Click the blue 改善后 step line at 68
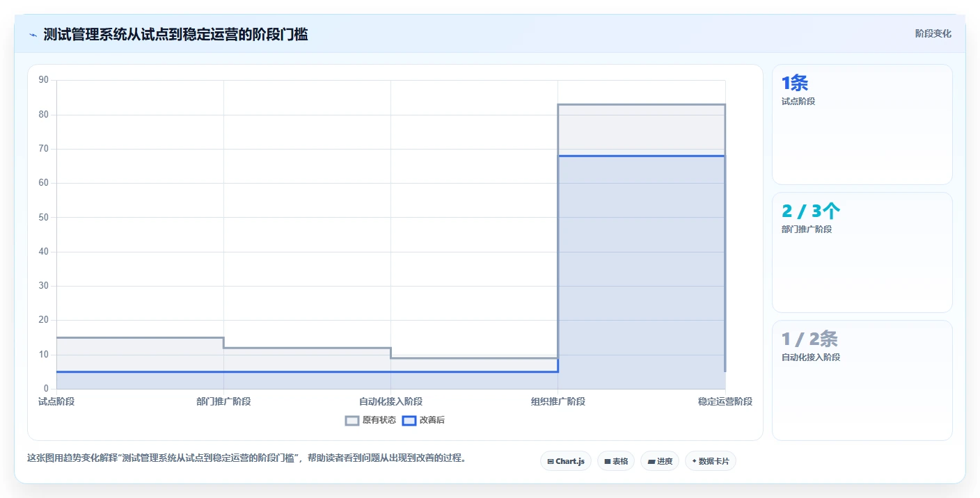Screen dimensions: 980x498 [641, 156]
